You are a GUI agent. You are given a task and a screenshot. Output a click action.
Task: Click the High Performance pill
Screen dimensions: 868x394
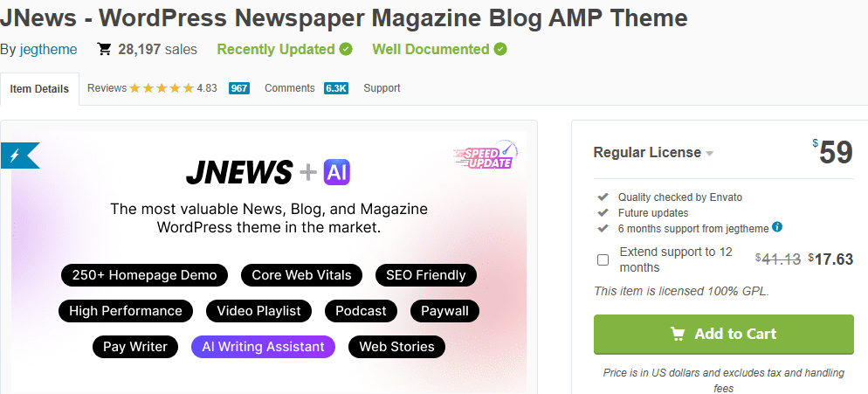point(126,311)
